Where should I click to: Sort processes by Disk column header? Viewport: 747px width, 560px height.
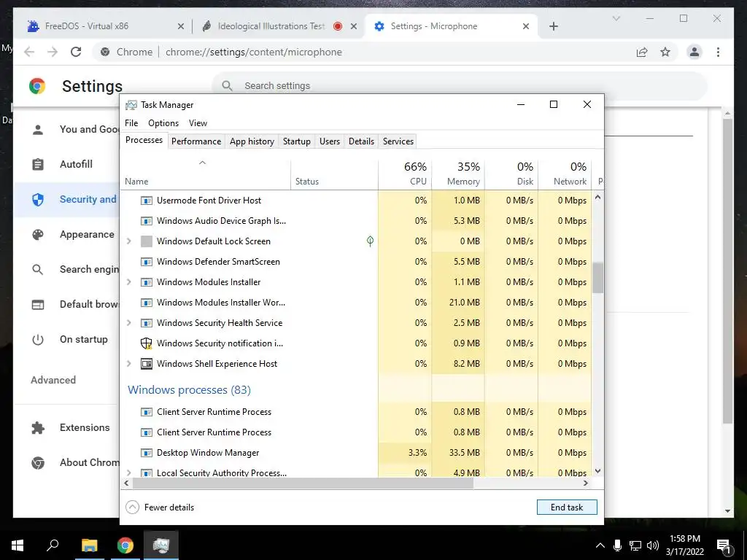pyautogui.click(x=511, y=174)
